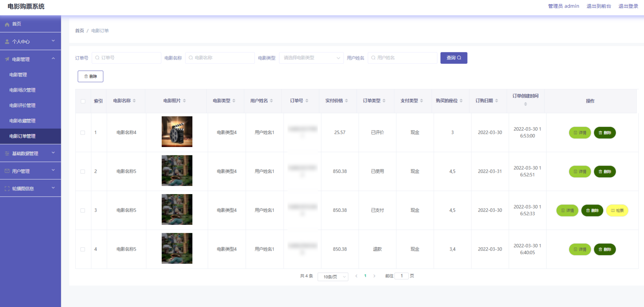
Task: Open 电影订单管理 submenu item
Action: pyautogui.click(x=30, y=136)
